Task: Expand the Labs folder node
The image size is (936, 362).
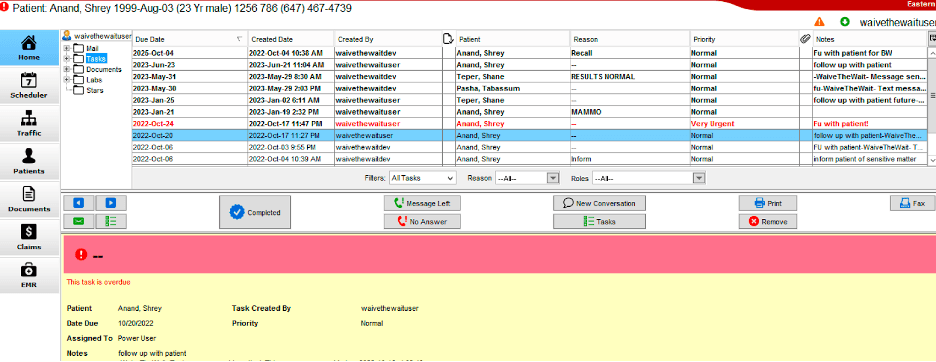Action: point(66,79)
